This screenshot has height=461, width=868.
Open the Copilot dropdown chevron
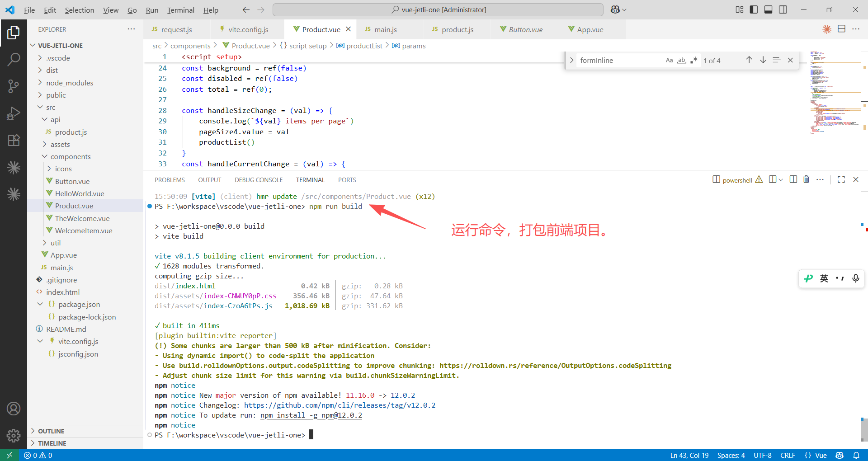click(x=624, y=9)
